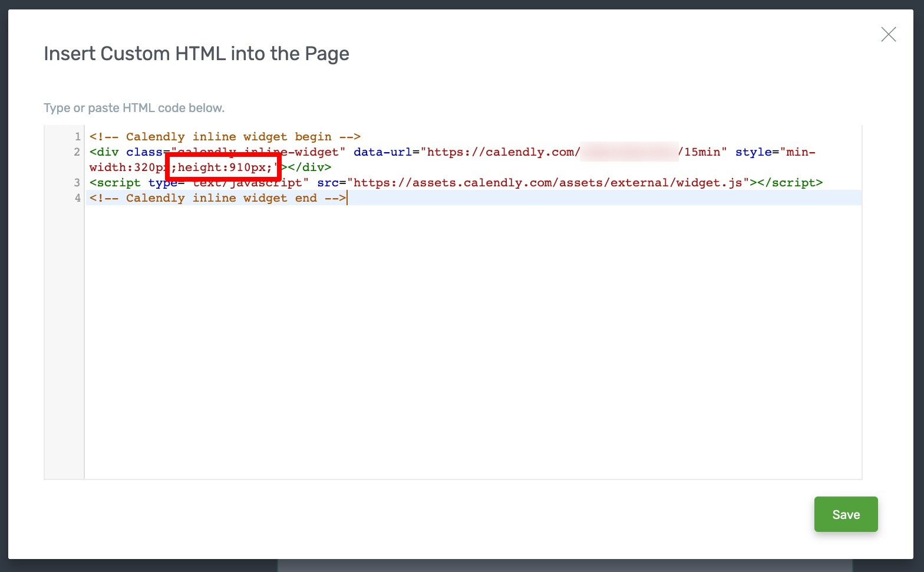The width and height of the screenshot is (924, 572).
Task: Click '15min' in the Calendly URL
Action: [x=702, y=152]
